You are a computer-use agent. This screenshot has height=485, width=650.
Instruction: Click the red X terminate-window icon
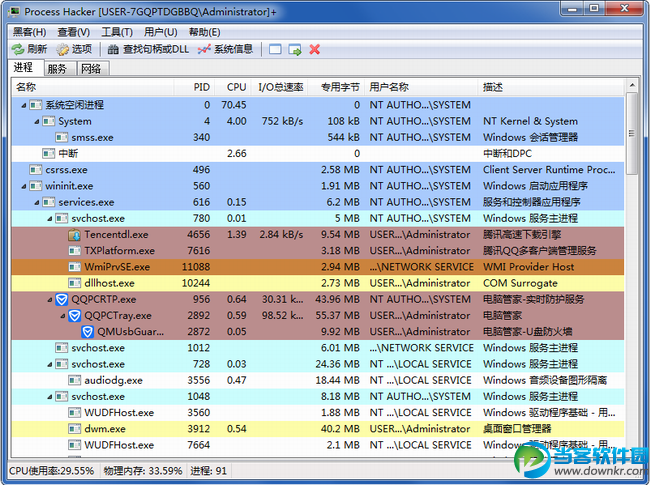pyautogui.click(x=315, y=50)
